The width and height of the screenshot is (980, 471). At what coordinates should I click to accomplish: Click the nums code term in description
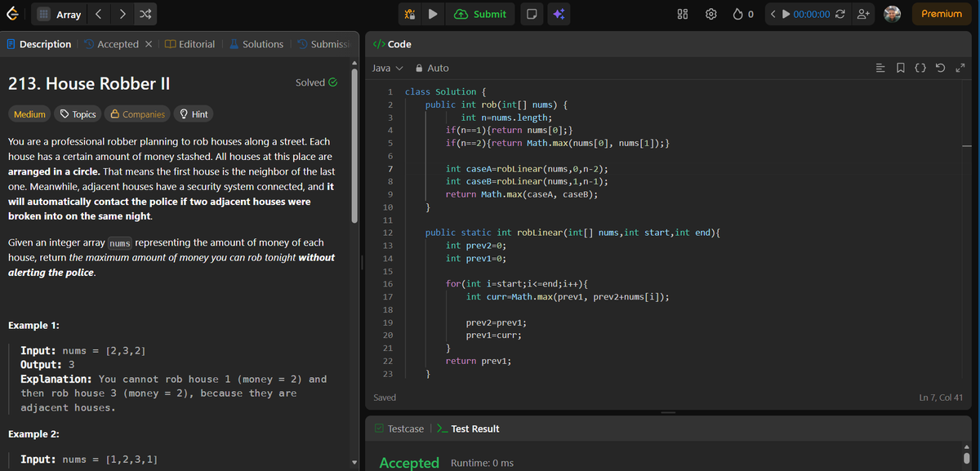pos(119,243)
